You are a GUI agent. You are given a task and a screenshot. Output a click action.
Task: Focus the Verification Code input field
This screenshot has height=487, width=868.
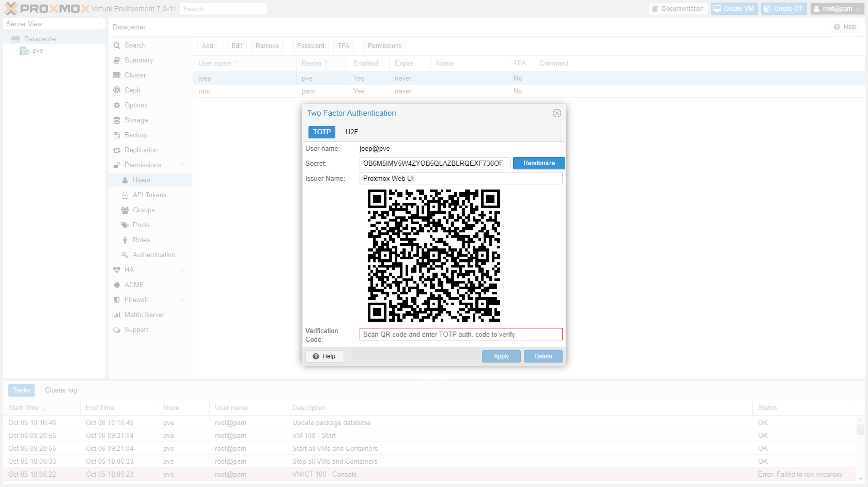(461, 334)
